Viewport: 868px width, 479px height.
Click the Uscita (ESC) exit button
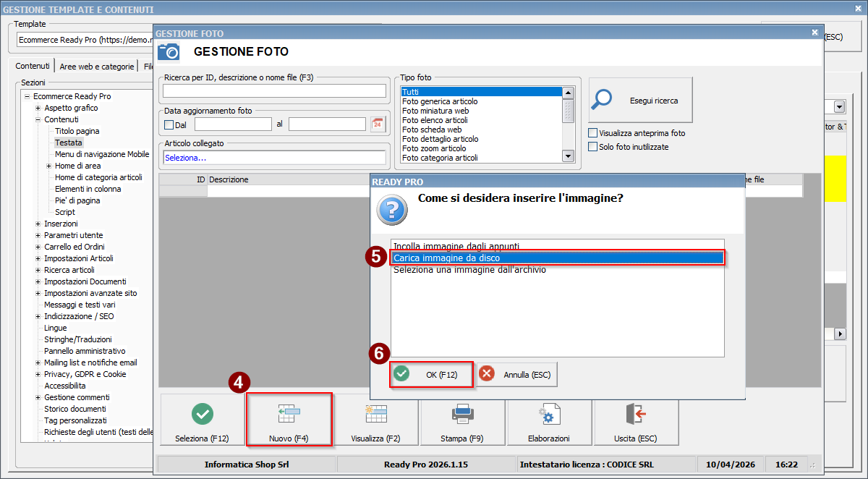click(636, 421)
